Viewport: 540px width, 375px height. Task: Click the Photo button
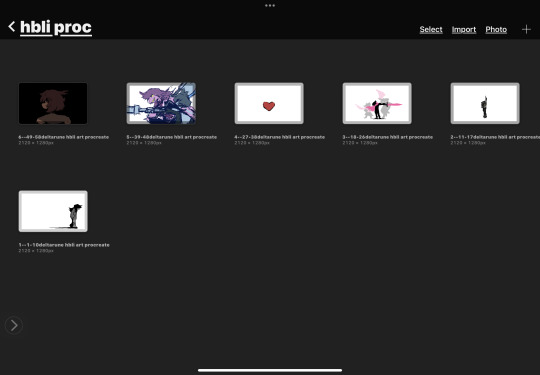pos(496,30)
